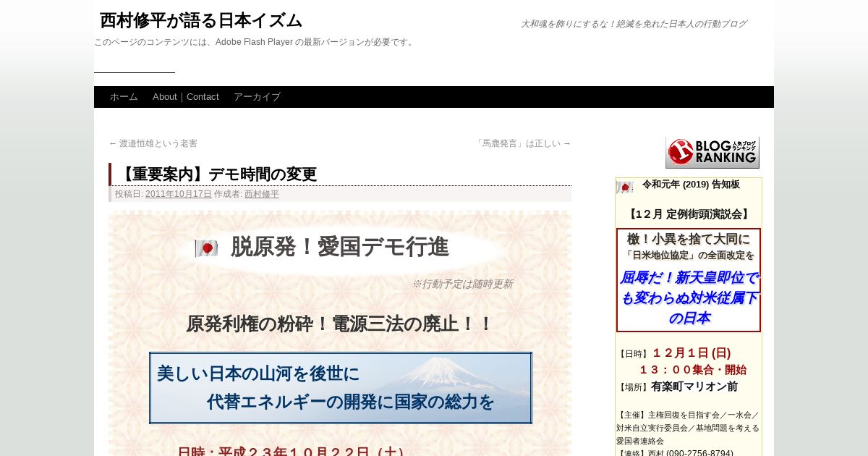Image resolution: width=868 pixels, height=456 pixels.
Task: Click the phone number text 090-2756-8794
Action: point(699,452)
